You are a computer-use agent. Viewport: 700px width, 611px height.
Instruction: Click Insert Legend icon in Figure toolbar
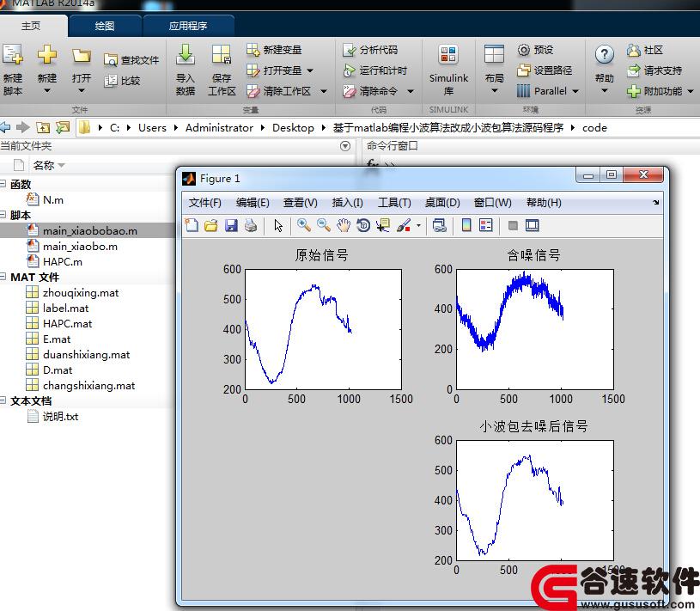tap(486, 225)
